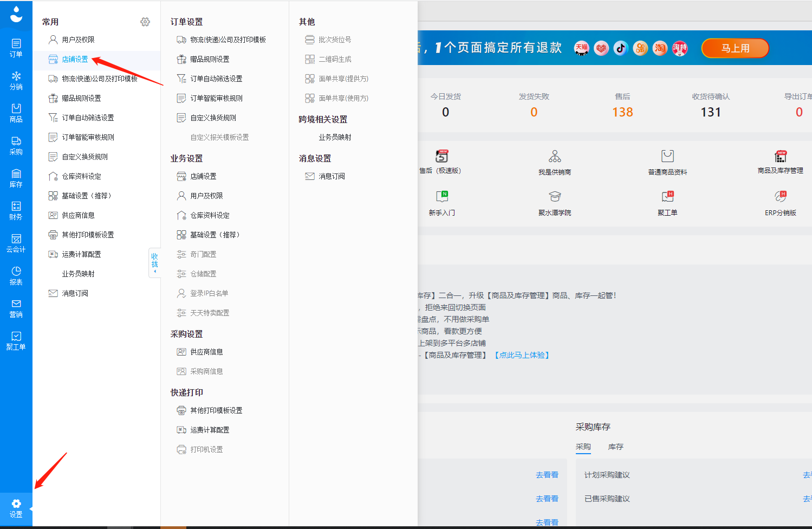Click 去看看 next to 计划采购建议
812x529 pixels.
coord(807,475)
